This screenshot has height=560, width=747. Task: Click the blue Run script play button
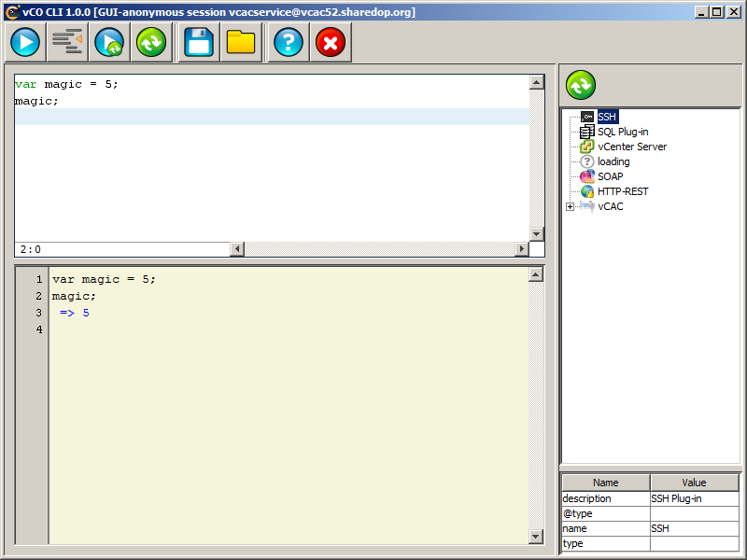[x=25, y=43]
